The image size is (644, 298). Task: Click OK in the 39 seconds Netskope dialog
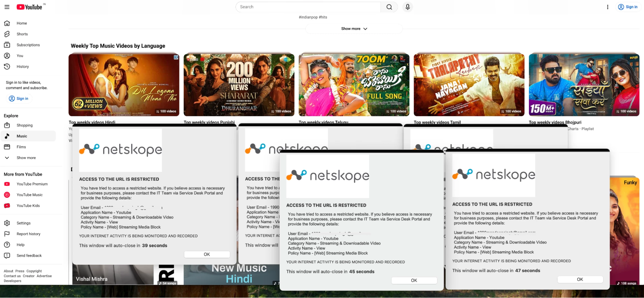207,254
